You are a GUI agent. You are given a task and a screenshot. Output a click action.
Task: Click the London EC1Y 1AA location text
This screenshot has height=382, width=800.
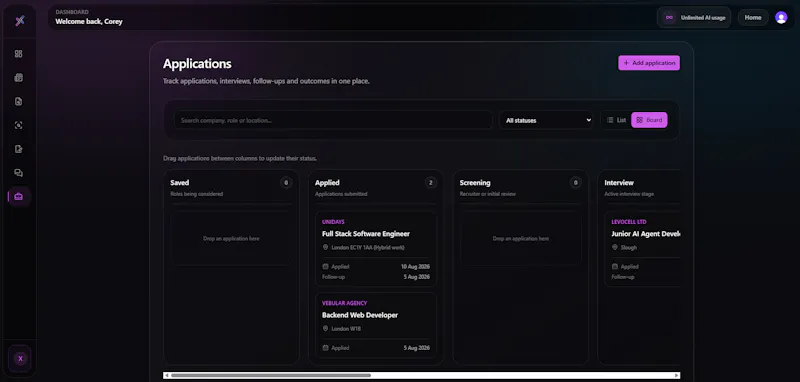click(368, 247)
